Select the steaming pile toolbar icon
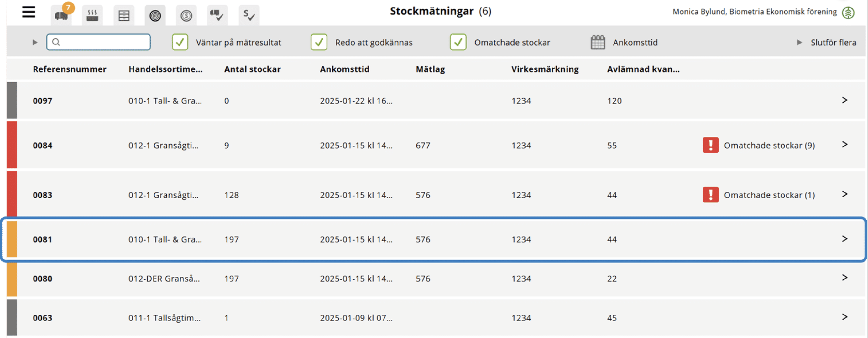 92,15
